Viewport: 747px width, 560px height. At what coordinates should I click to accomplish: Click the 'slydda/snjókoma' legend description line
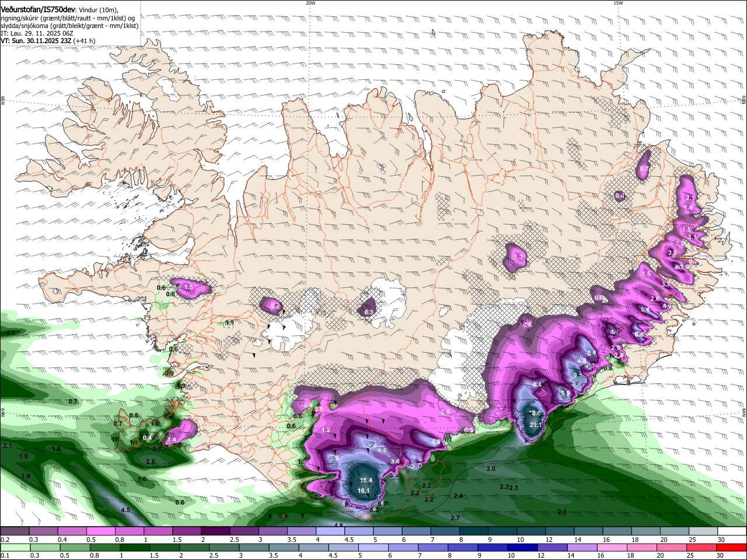pos(69,26)
